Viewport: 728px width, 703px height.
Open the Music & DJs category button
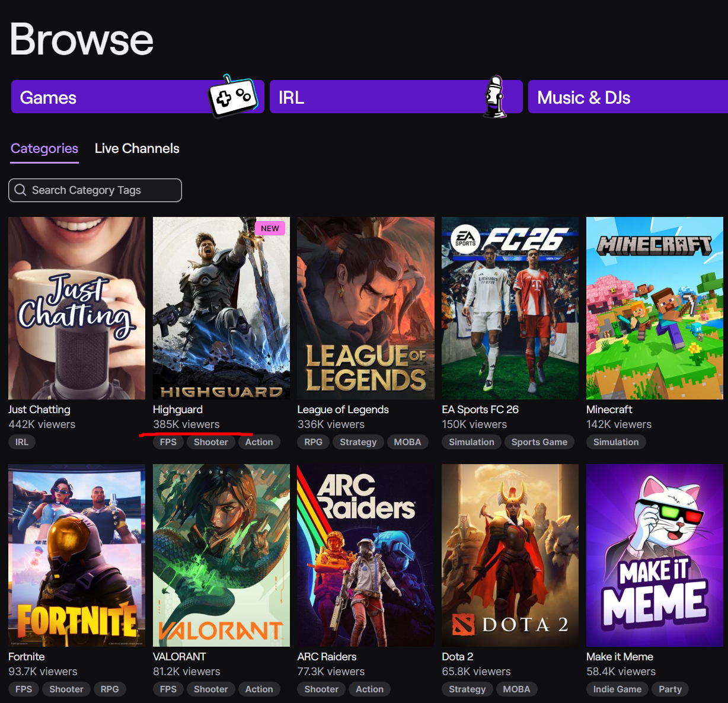coord(627,97)
